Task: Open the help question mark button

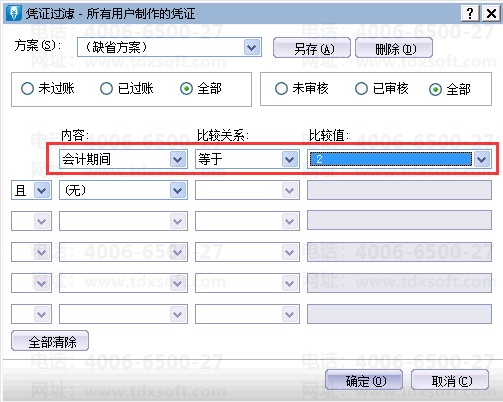Action: [470, 14]
